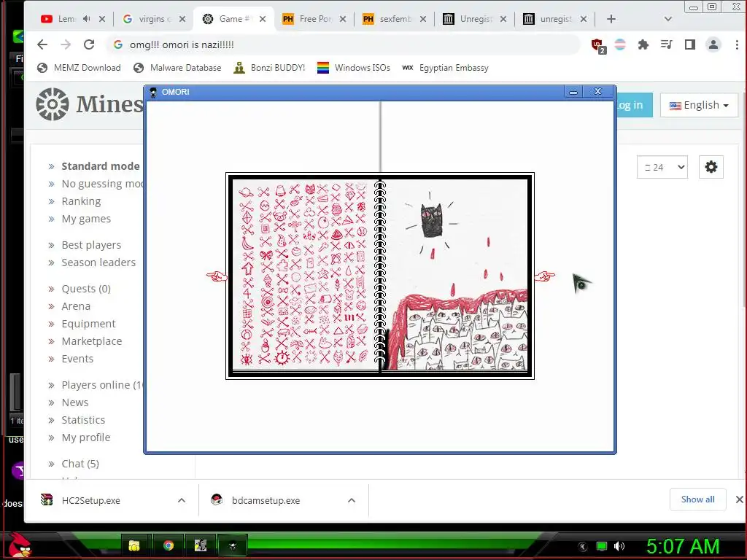Viewport: 747px width, 560px height.
Task: Open Quests (0) link
Action: 86,289
